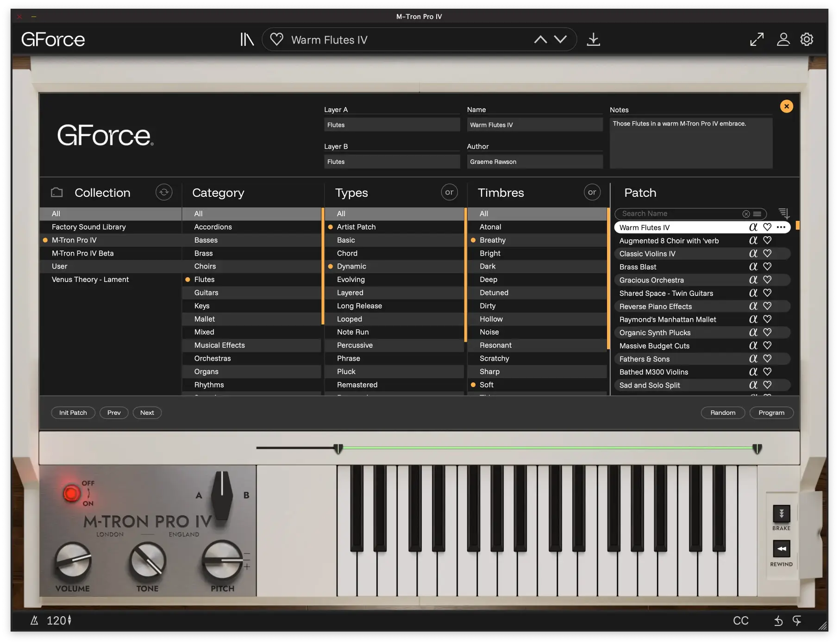Toggle the Timbres or/and filter mode
Viewport: 839px width, 644px height.
pos(592,192)
